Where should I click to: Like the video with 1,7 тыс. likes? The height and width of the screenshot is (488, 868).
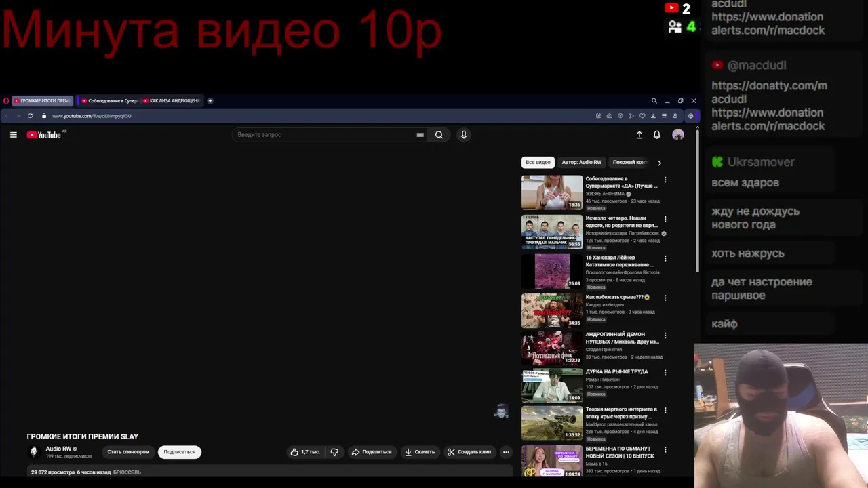pyautogui.click(x=305, y=452)
